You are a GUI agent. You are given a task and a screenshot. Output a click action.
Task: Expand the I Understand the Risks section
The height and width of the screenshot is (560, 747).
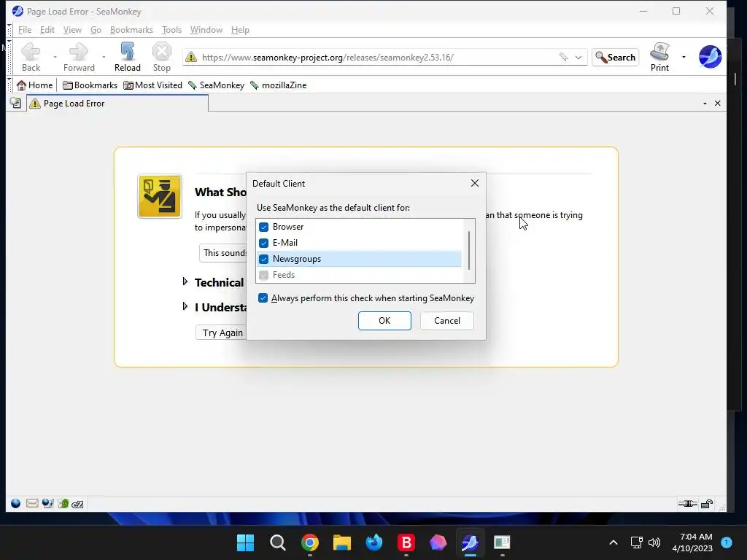pos(185,306)
